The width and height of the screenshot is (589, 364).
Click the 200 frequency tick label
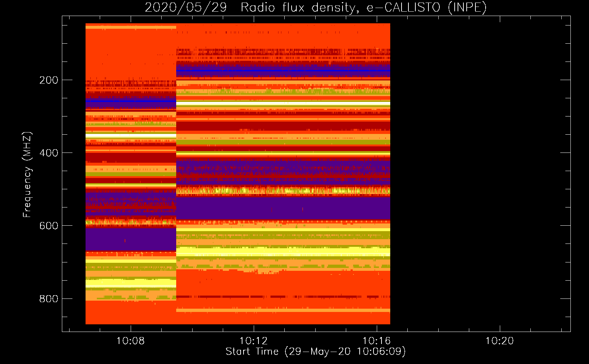coord(49,80)
